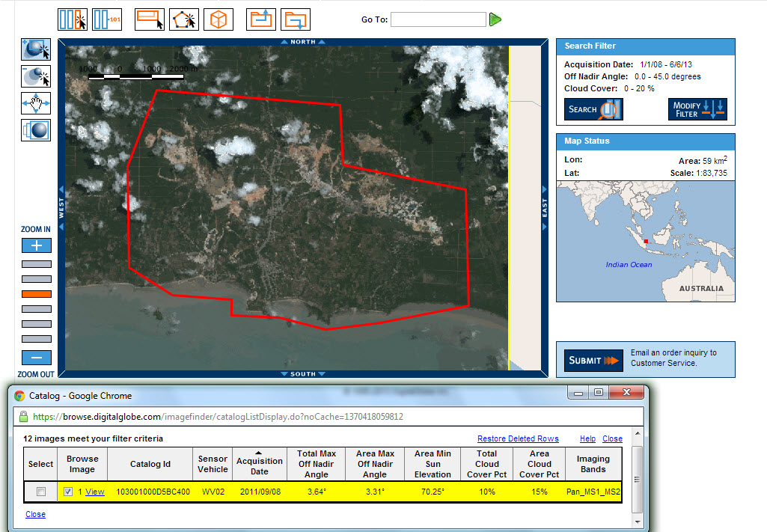Pan the map south using the SOUTH arrow
Viewport: 767px width, 532px height.
303,373
